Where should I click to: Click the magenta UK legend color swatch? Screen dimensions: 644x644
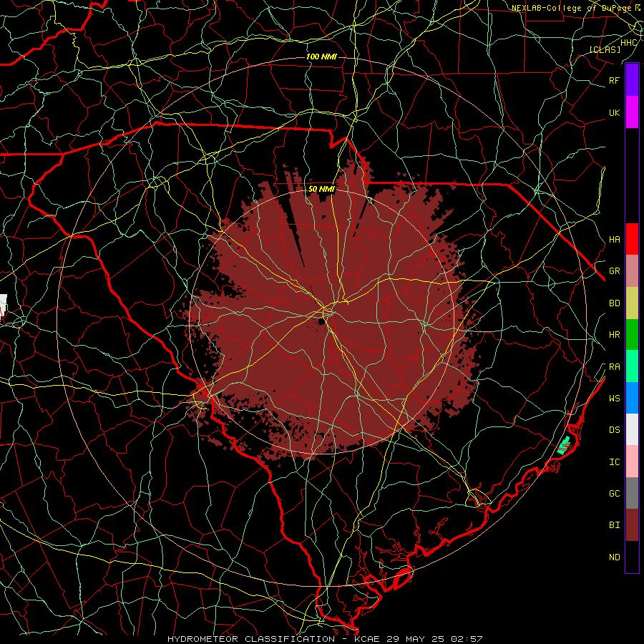point(632,112)
